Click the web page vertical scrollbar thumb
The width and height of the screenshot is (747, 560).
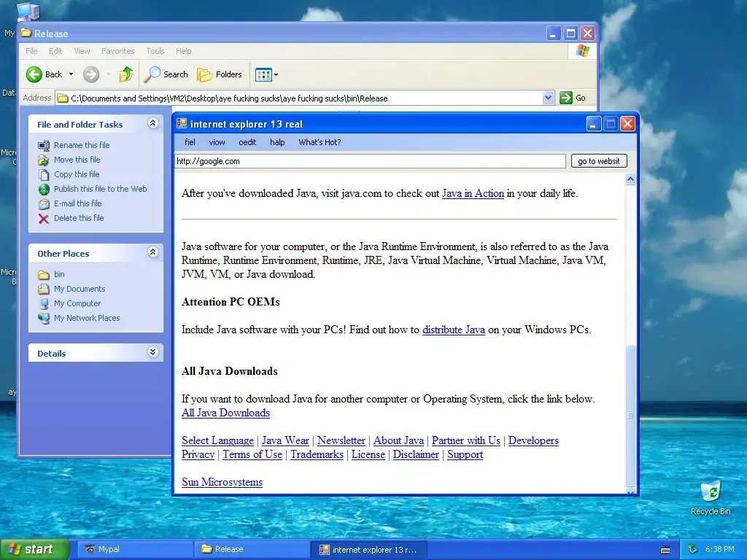(x=631, y=415)
